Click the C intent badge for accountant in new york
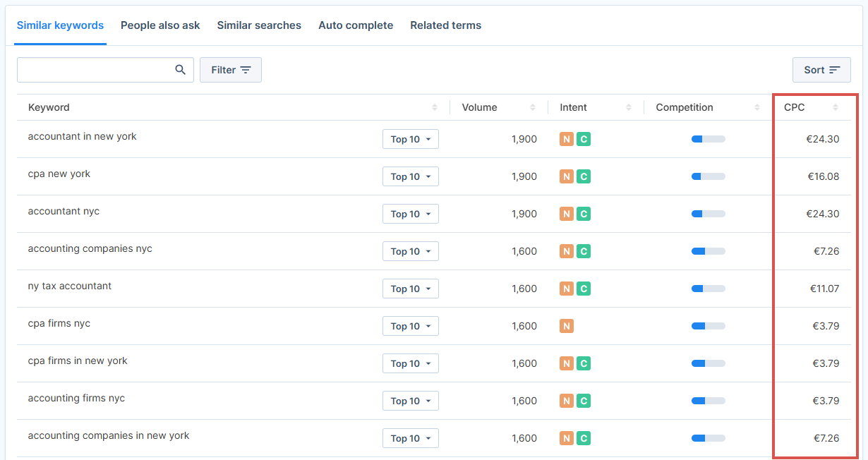 coord(584,139)
